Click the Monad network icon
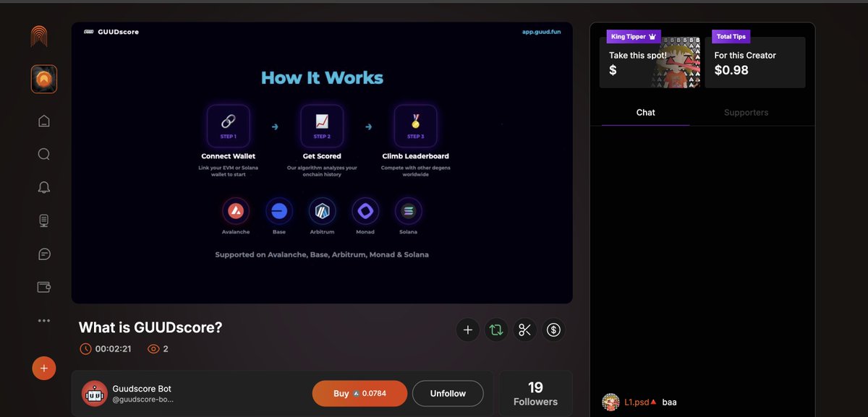 pos(365,211)
